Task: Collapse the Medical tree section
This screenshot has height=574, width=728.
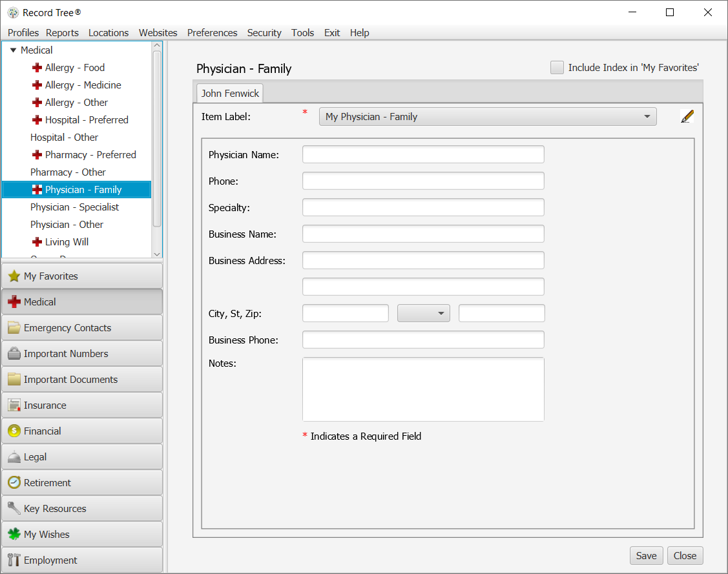Action: (x=12, y=50)
